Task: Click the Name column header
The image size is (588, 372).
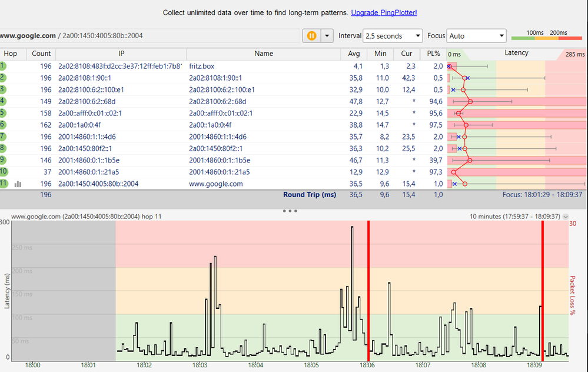Action: coord(263,54)
